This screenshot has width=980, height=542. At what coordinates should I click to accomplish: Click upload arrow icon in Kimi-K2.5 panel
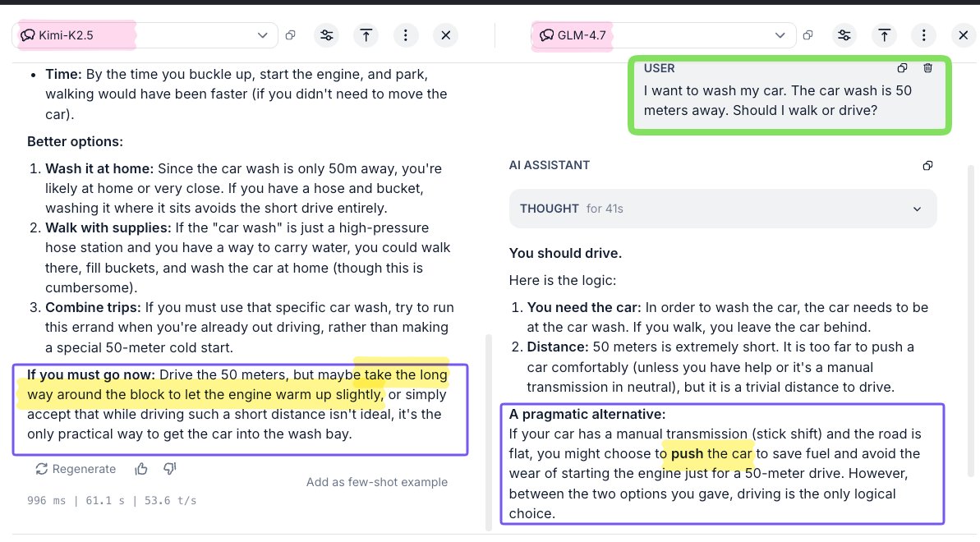[366, 35]
